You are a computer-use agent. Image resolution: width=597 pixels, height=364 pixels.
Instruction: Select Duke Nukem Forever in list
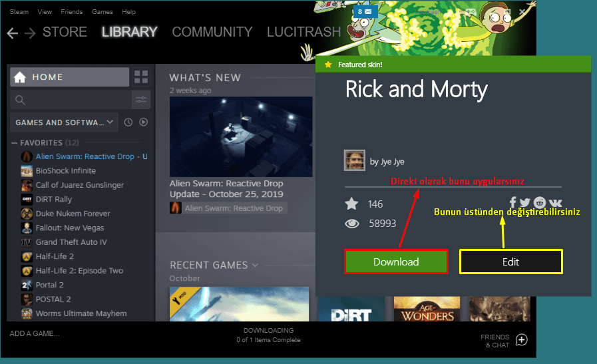[x=73, y=214]
